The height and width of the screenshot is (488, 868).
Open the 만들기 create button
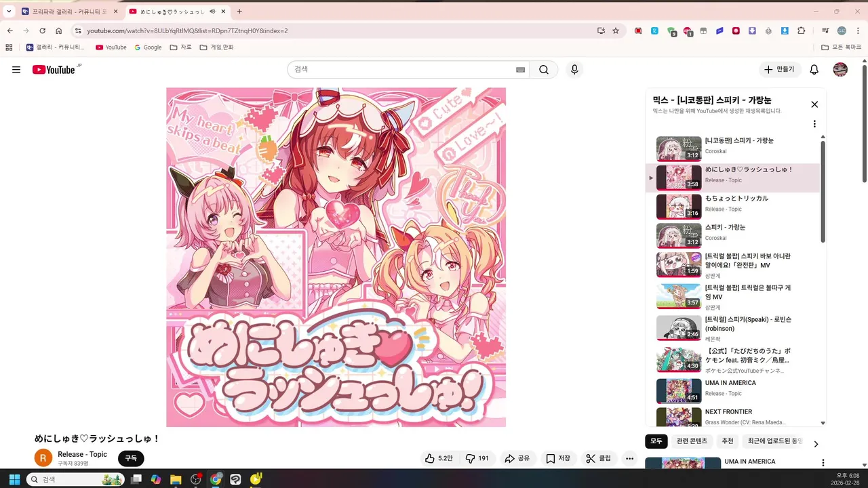click(780, 70)
